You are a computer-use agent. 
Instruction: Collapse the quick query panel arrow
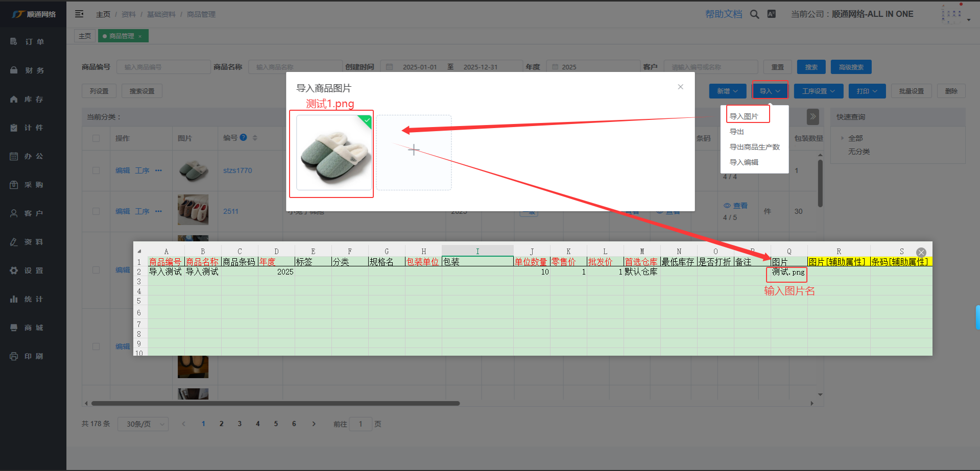point(812,117)
